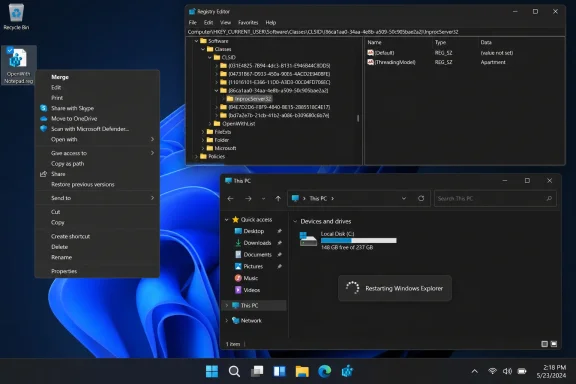The height and width of the screenshot is (384, 576).
Task: Open the File menu in Registry Editor
Action: pos(192,22)
